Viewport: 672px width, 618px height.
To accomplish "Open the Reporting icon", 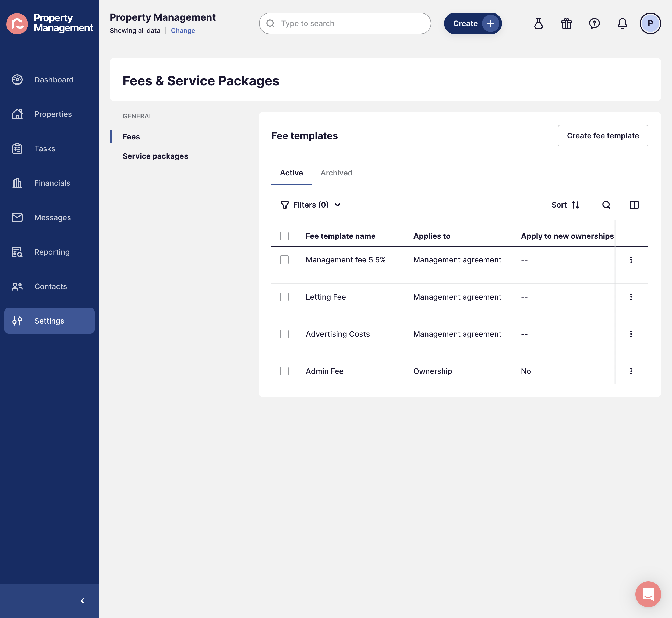I will click(x=17, y=252).
